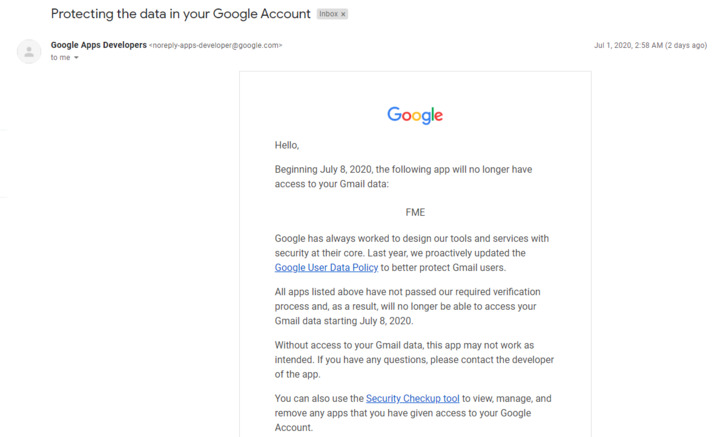Viewport: 720px width, 437px height.
Task: Remove the Inbox label using its x
Action: click(x=343, y=14)
